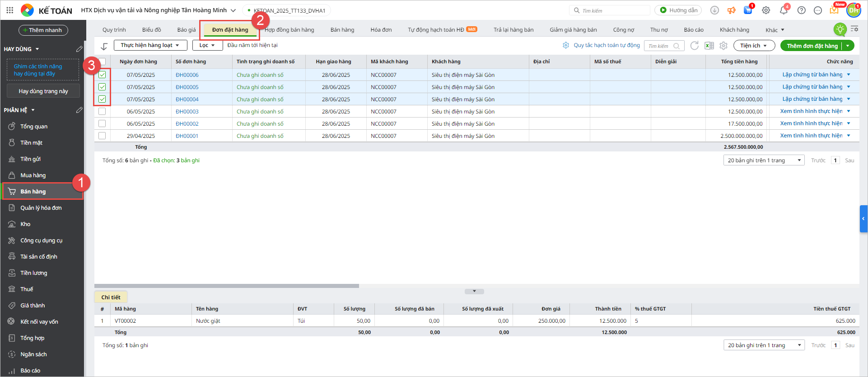Open the Thực hiện hàng loạt dropdown
This screenshot has width=868, height=377.
(150, 45)
